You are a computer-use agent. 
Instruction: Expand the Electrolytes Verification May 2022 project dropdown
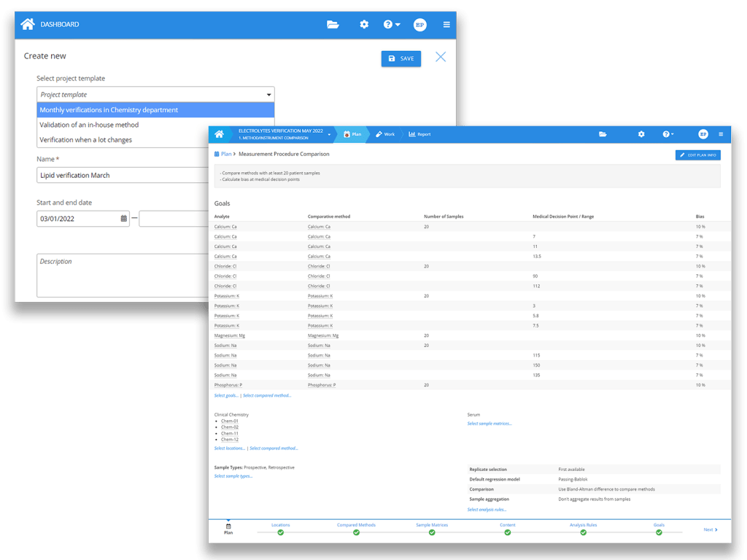click(329, 134)
